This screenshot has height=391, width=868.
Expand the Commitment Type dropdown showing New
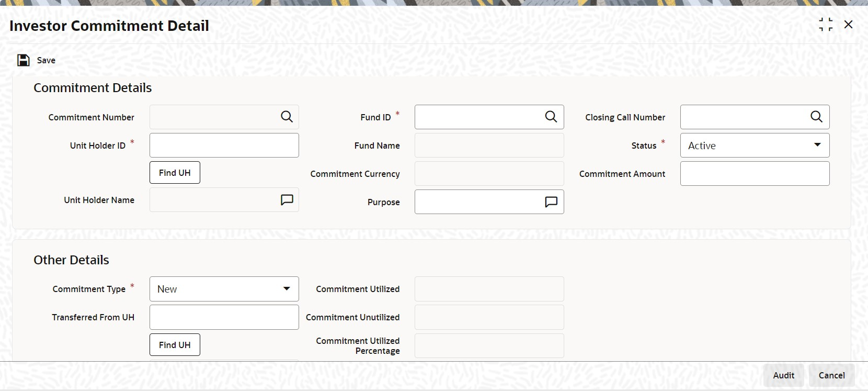pos(224,289)
